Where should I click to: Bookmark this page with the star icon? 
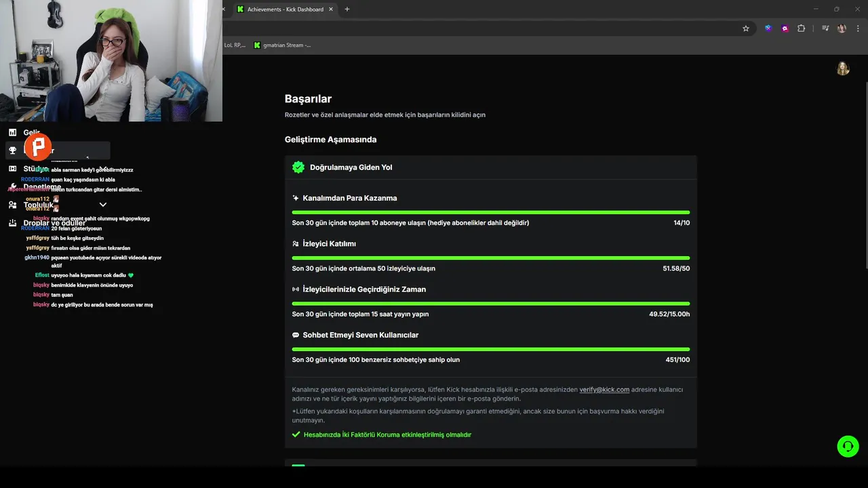pos(746,28)
